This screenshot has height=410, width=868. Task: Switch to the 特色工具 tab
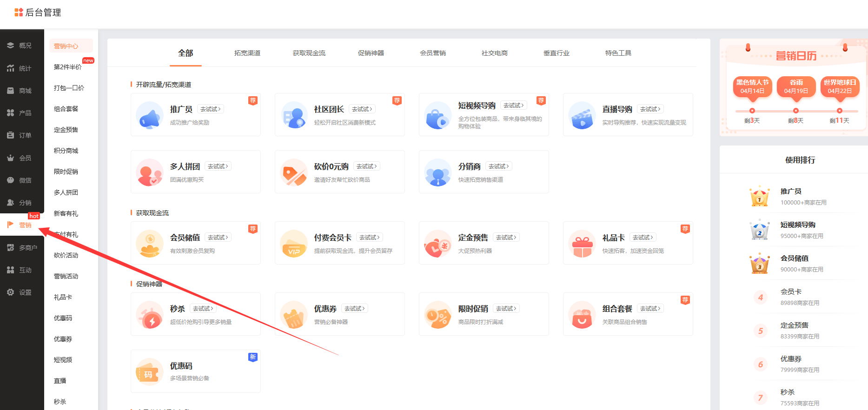point(618,53)
